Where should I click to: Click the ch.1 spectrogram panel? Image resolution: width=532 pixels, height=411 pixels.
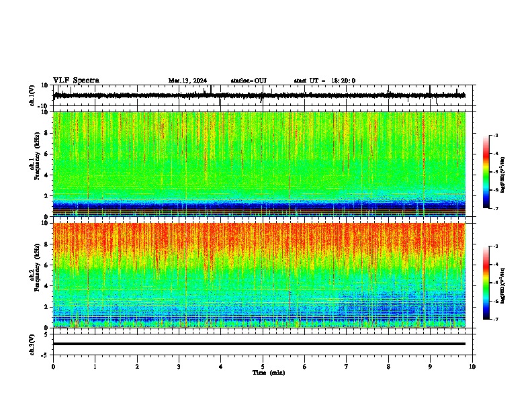pos(259,164)
